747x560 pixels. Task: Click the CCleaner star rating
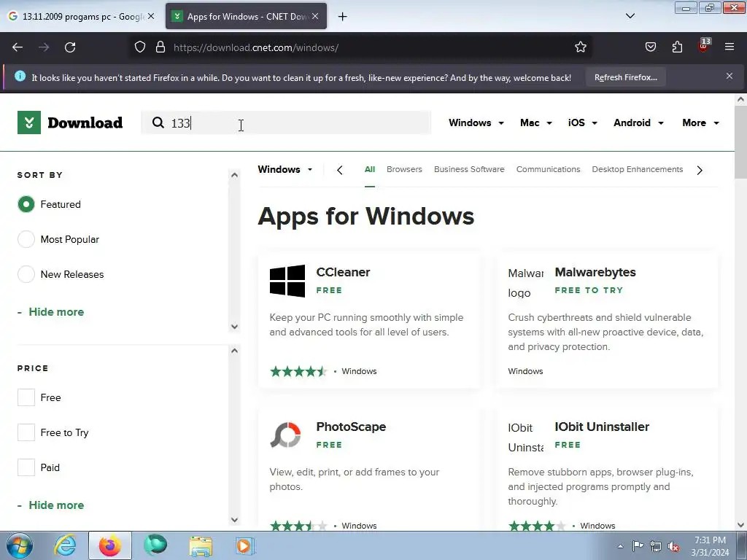point(298,371)
